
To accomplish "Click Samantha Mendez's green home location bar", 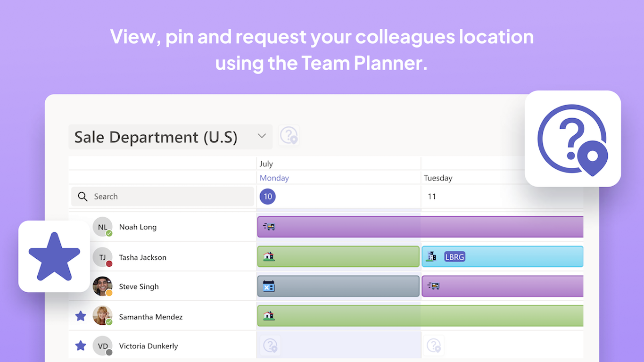I will pyautogui.click(x=420, y=316).
